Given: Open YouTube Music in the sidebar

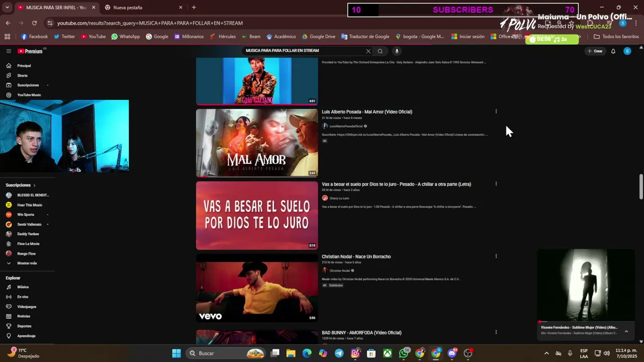Looking at the screenshot, I should 29,95.
